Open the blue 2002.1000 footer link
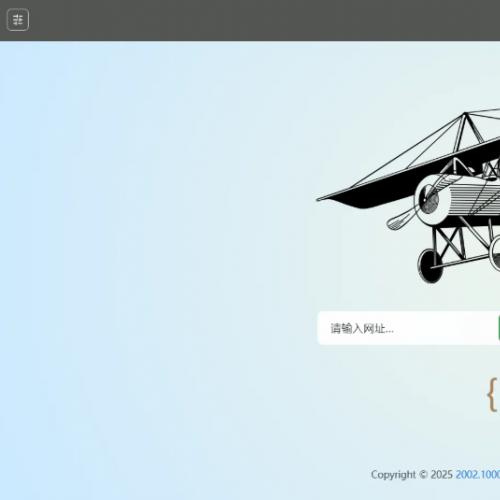Viewport: 500px width, 500px height. (x=478, y=474)
